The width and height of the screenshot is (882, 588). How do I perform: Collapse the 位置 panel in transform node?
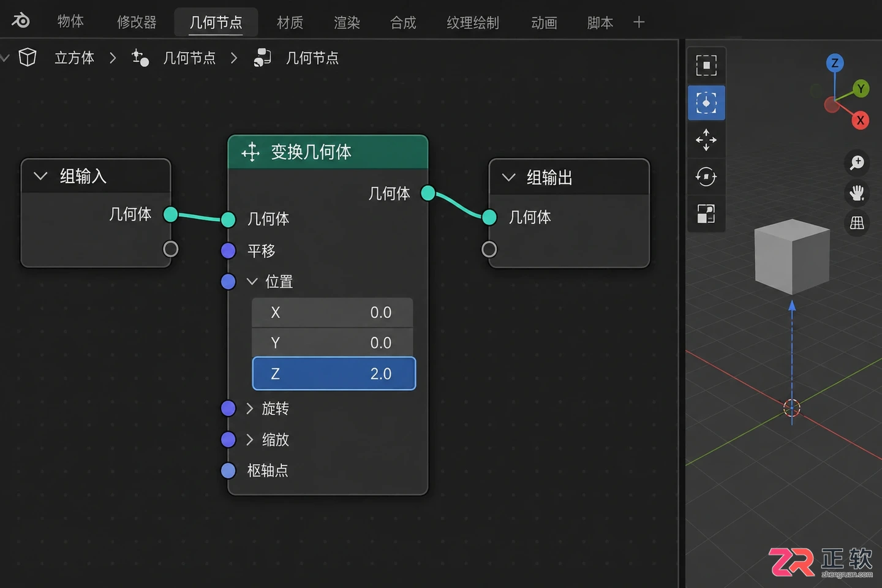pos(252,282)
